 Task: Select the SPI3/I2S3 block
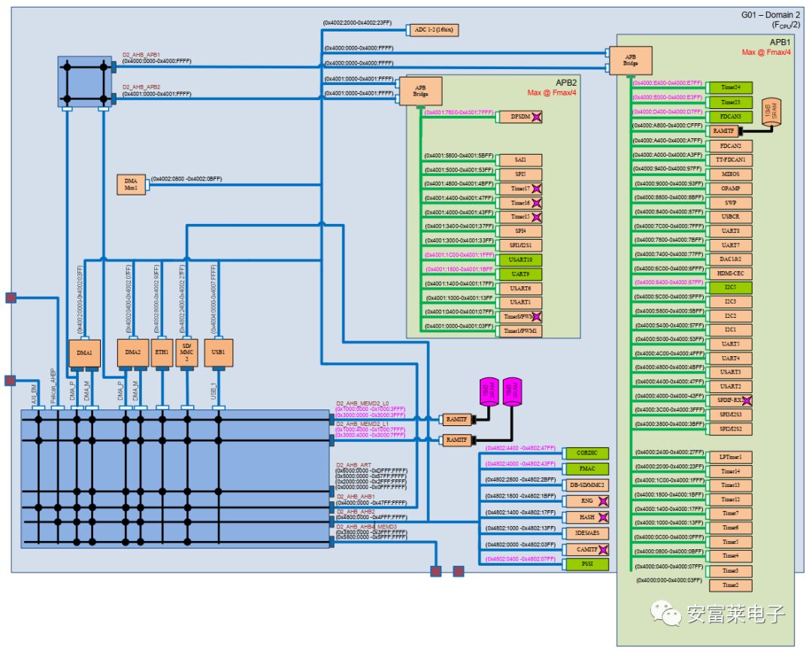point(730,415)
